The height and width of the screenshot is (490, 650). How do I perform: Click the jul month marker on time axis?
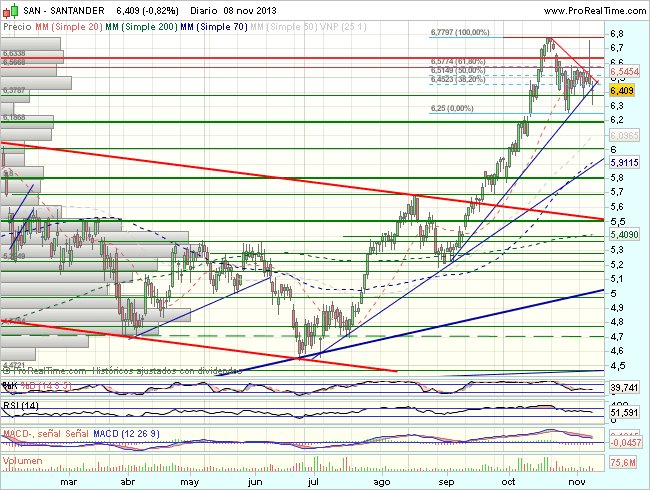[x=313, y=482]
